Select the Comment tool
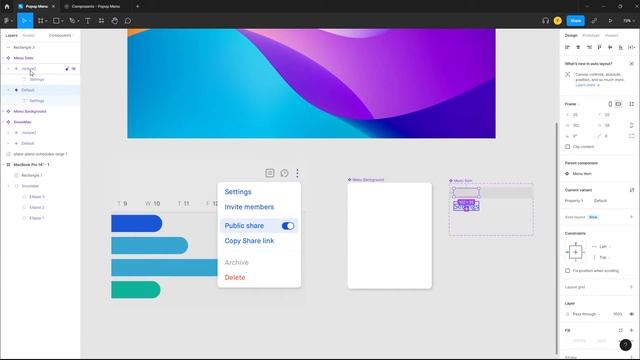Screen dimensions: 640x360 (128, 21)
